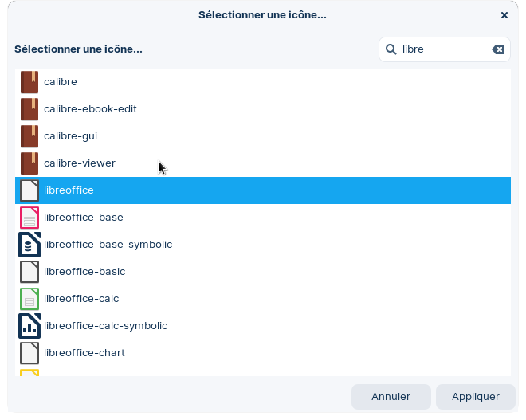Click the partially visible yellow icon row
The height and width of the screenshot is (420, 526).
(29, 372)
